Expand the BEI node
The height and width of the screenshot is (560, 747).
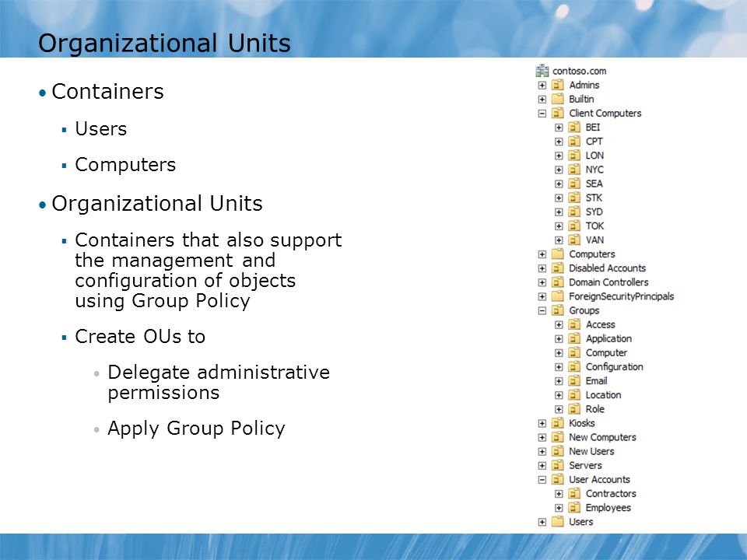point(559,128)
